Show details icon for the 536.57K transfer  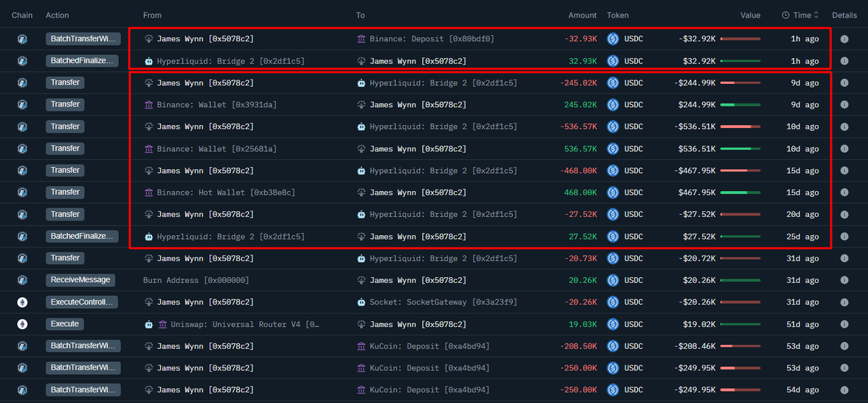coord(844,149)
